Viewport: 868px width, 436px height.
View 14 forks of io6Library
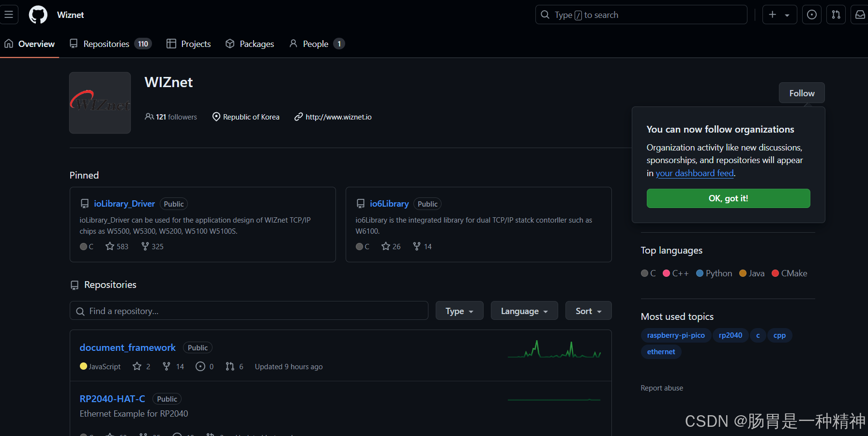[x=422, y=246]
